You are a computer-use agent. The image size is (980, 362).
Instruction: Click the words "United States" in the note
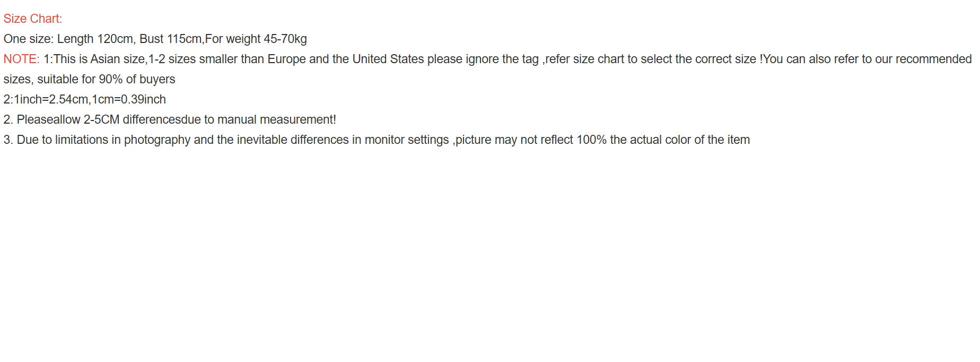pyautogui.click(x=388, y=59)
